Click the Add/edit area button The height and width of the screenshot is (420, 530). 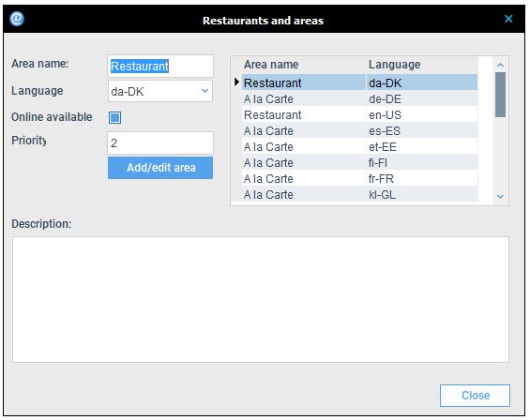[160, 168]
